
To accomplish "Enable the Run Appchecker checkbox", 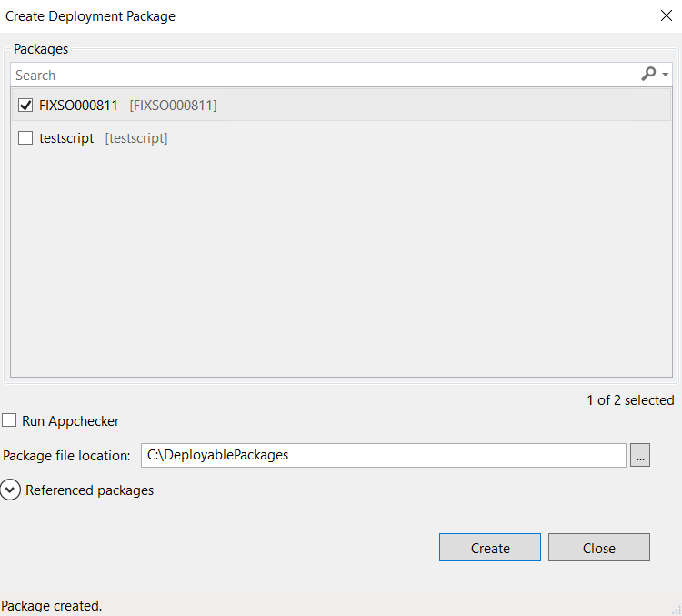I will tap(9, 420).
